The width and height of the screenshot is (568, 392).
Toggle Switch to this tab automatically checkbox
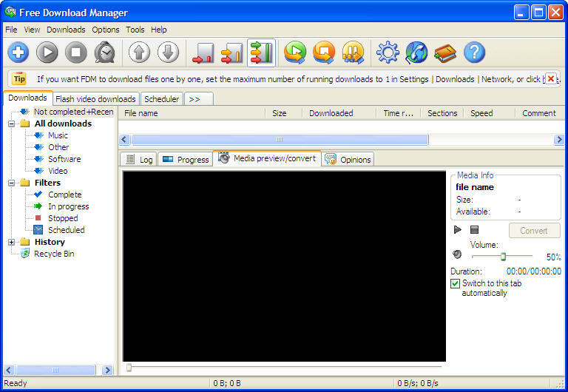[456, 283]
